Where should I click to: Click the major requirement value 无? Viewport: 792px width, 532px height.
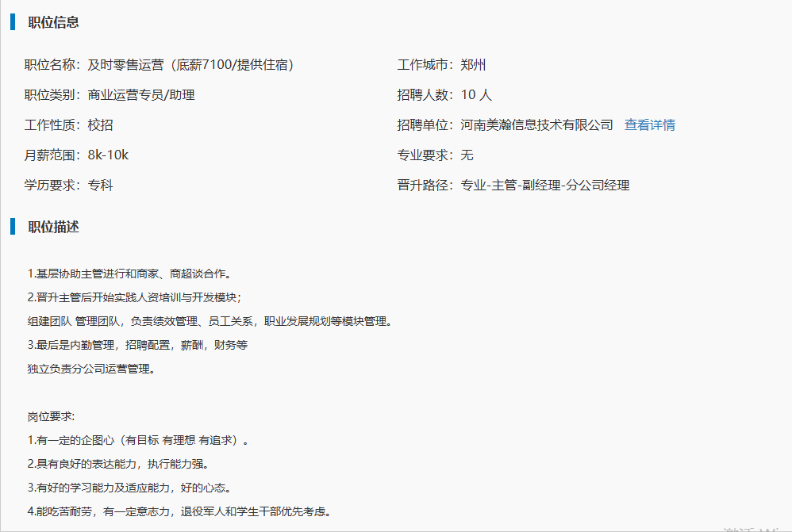467,155
